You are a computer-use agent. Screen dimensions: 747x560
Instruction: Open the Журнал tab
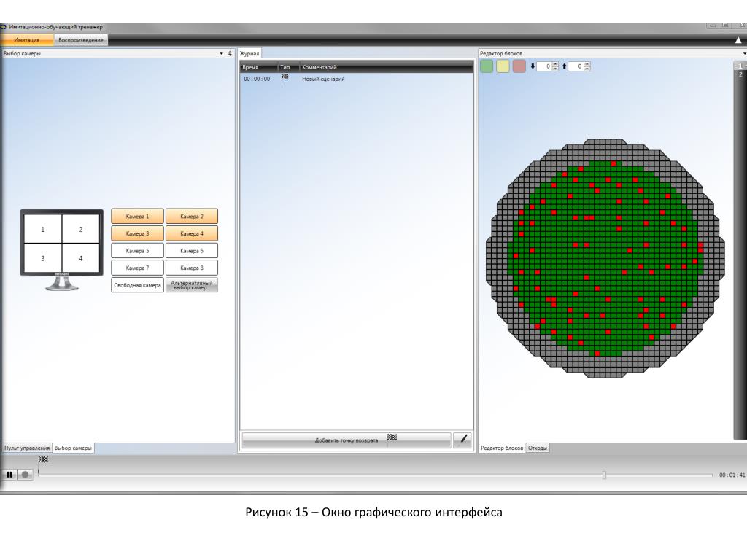[249, 53]
